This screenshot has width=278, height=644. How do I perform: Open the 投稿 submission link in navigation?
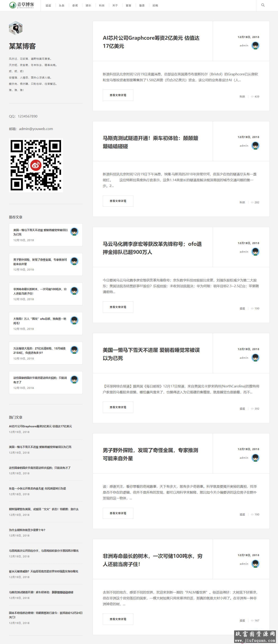[x=155, y=5]
